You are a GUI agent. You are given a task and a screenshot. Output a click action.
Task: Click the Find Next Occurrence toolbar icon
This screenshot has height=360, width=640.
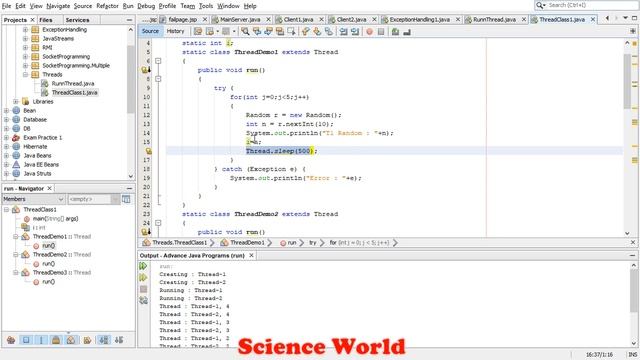pyautogui.click(x=268, y=31)
